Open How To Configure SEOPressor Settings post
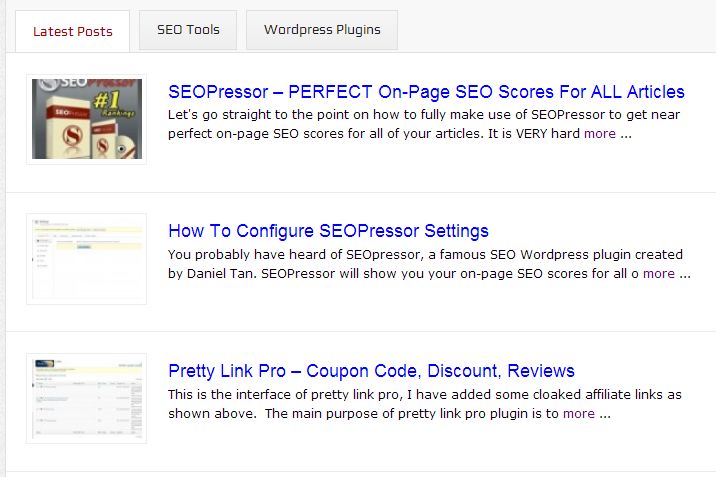 (x=328, y=232)
